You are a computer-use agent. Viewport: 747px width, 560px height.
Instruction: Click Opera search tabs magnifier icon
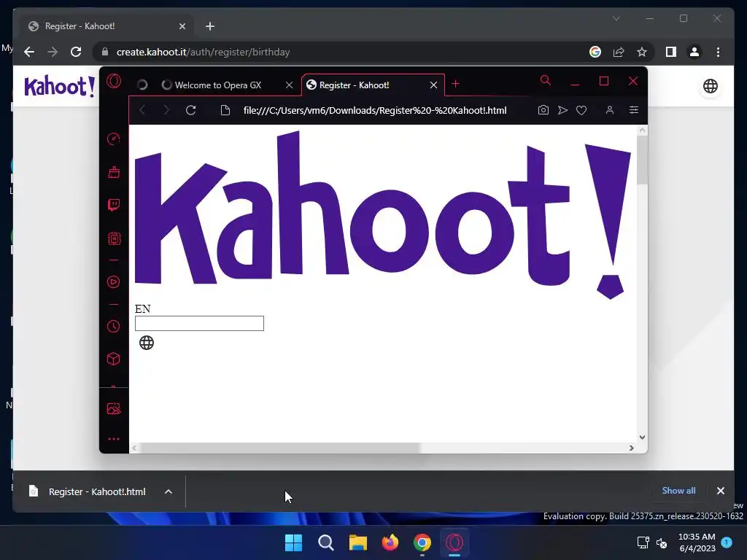pos(546,81)
